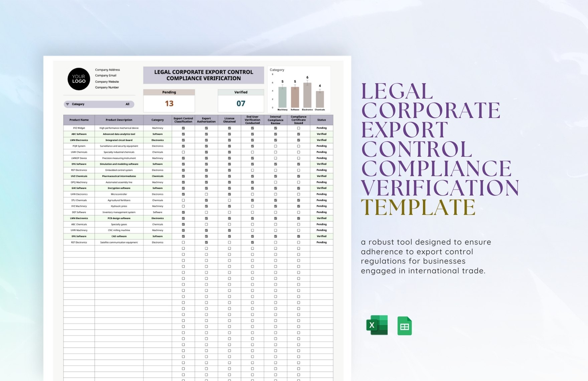
Task: Select the Software bar in Category chart
Action: 295,97
